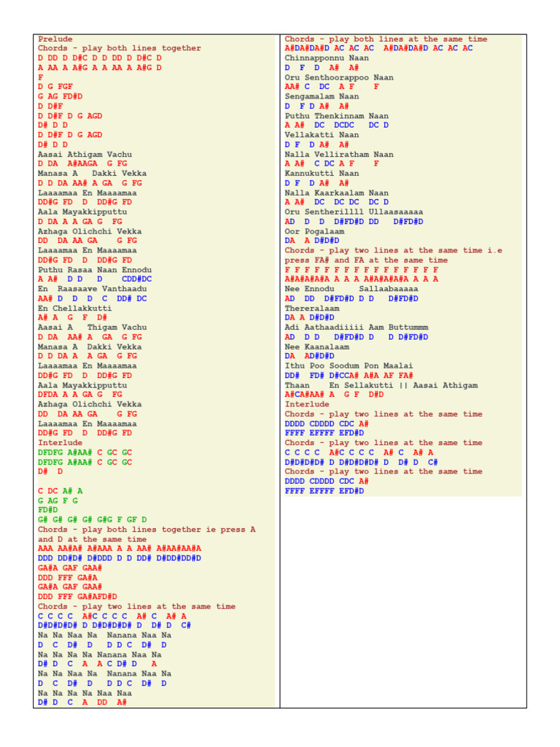
Task: Click note line 'A AA A A#G A A AA A A#G D'
Action: [99, 68]
